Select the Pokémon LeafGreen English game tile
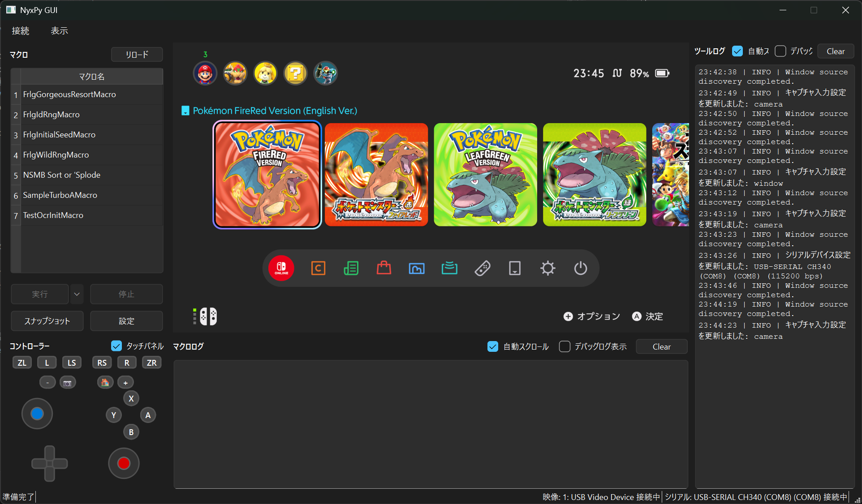Viewport: 862px width, 504px height. click(486, 175)
